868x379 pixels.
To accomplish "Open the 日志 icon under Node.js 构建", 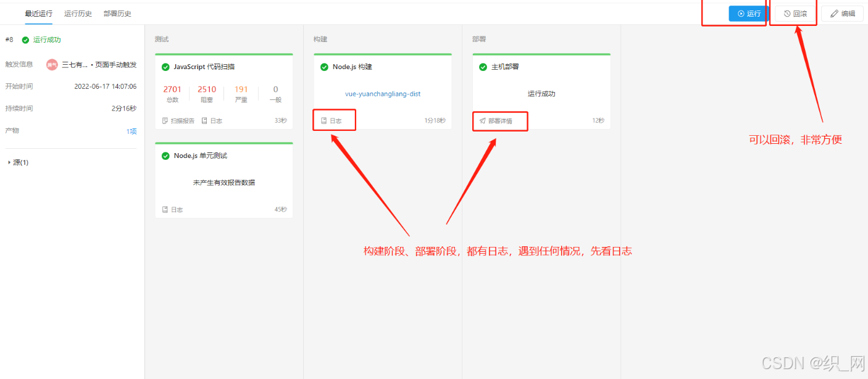I will coord(323,120).
